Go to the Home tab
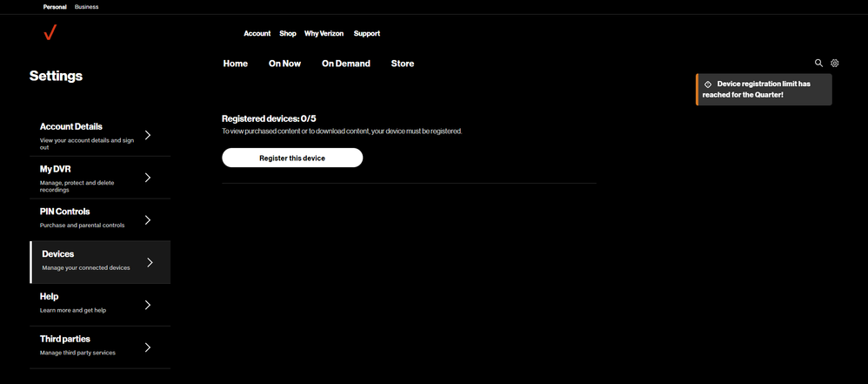 (236, 64)
